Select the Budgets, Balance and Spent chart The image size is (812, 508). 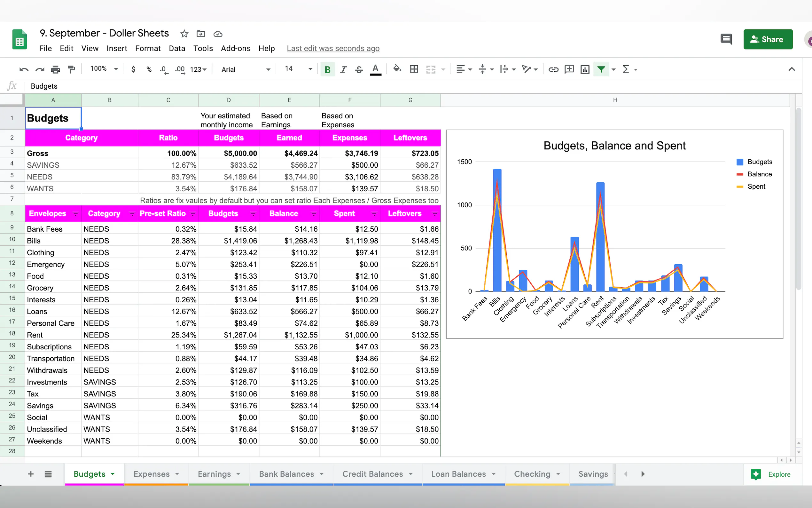tap(614, 234)
